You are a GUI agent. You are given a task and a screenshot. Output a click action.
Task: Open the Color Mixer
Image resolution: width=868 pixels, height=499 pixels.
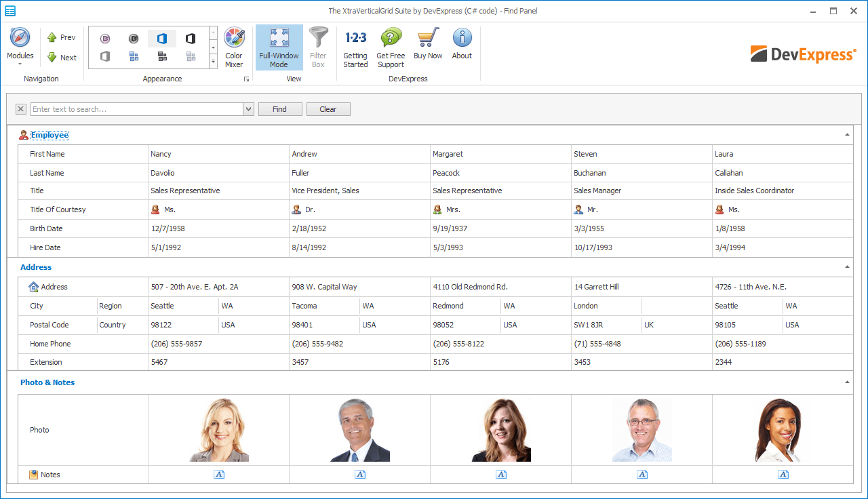click(x=234, y=47)
